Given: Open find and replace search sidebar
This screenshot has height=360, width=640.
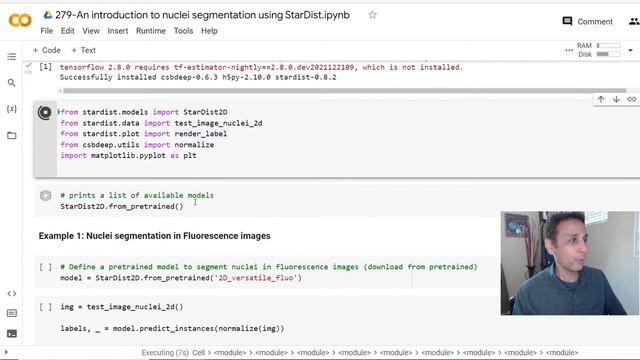Looking at the screenshot, I should coord(11,83).
